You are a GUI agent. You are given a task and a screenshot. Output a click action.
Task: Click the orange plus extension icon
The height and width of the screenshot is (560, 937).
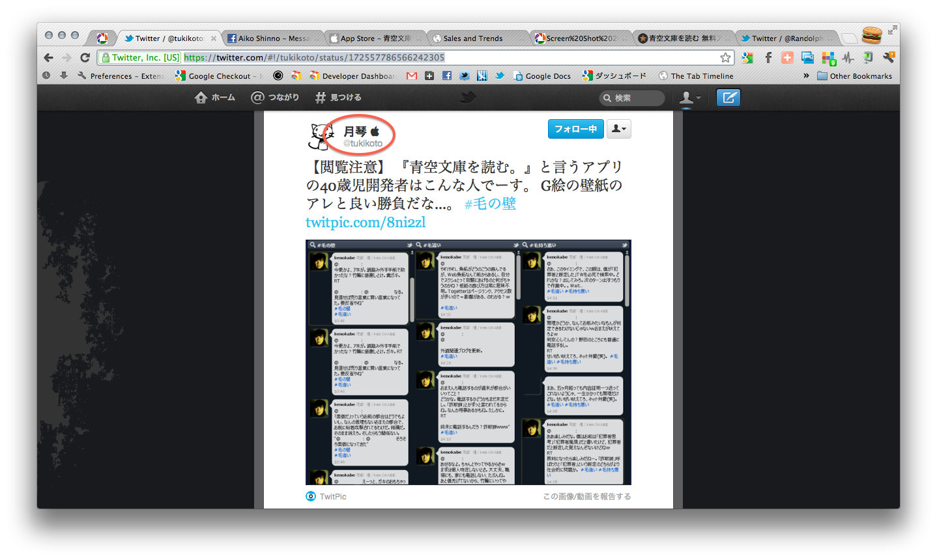pyautogui.click(x=787, y=57)
